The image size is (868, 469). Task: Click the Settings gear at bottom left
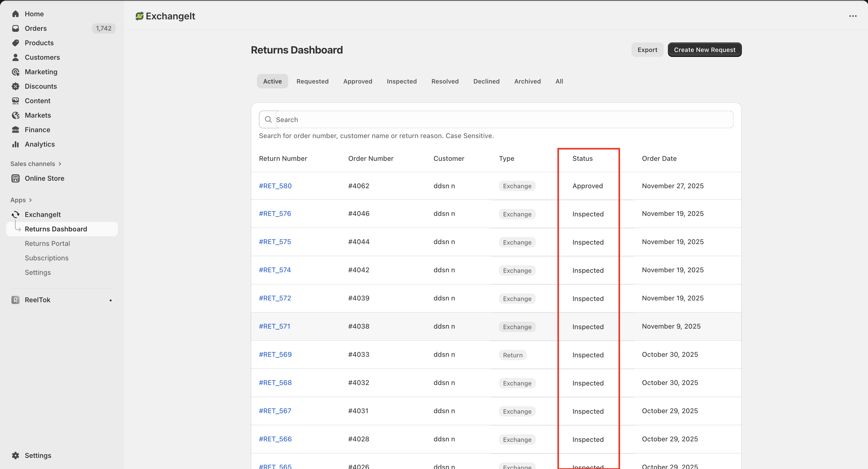(16, 456)
